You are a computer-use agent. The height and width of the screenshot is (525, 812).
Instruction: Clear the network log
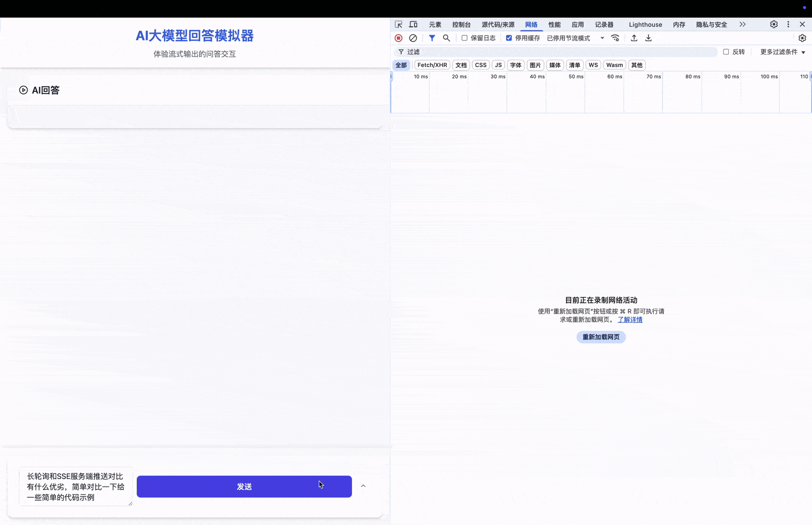[413, 38]
